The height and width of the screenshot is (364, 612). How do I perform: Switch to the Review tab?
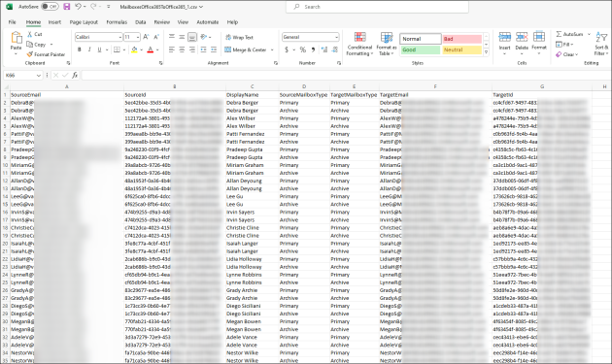pos(162,22)
